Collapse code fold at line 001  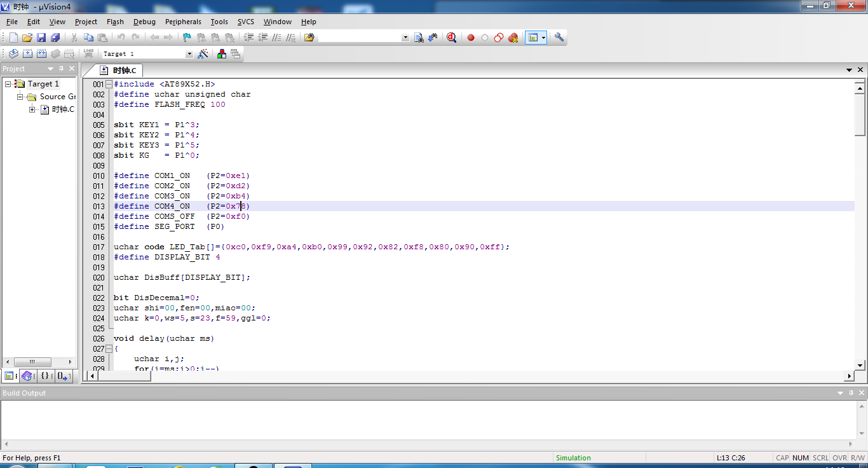pos(109,84)
